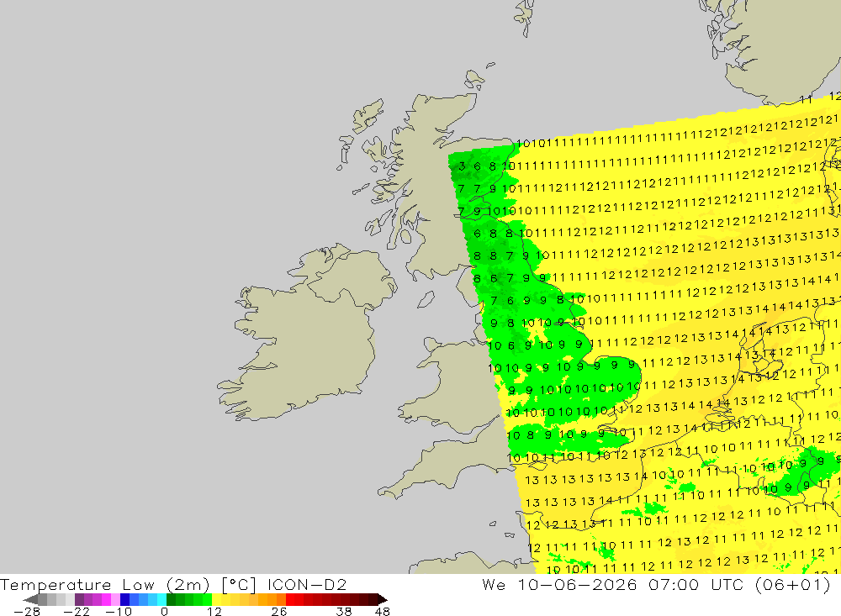
Task: Click the 0 legend value
Action: pos(164,611)
